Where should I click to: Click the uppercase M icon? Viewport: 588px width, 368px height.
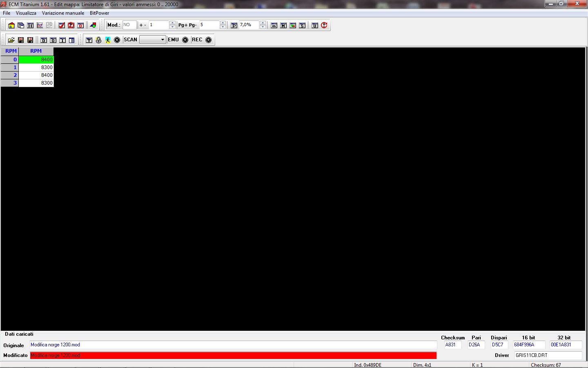coord(283,25)
